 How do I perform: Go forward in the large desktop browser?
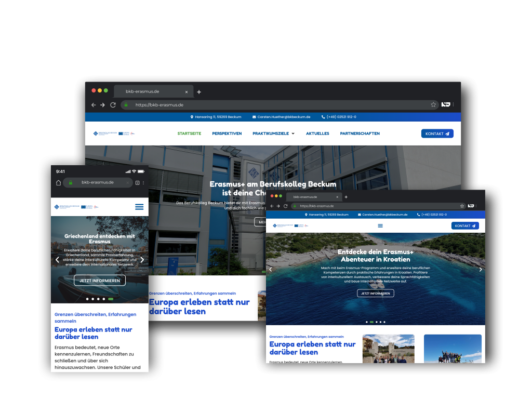(102, 105)
